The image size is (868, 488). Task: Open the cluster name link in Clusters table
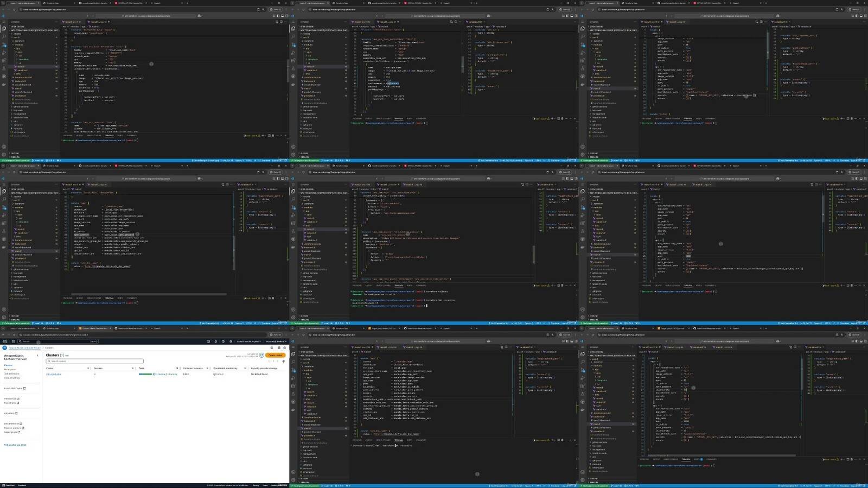[x=54, y=374]
